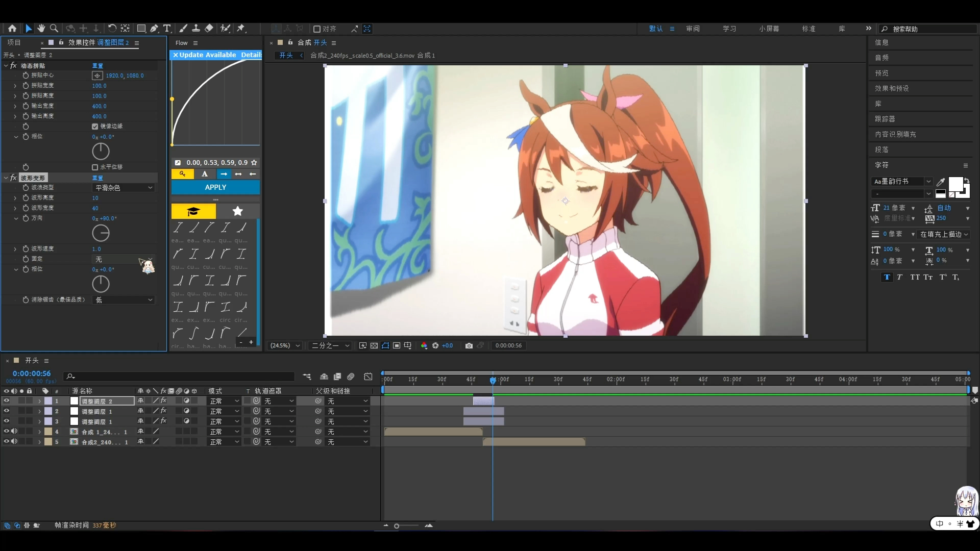Switch to the 小屏幕 workspace

tap(769, 29)
